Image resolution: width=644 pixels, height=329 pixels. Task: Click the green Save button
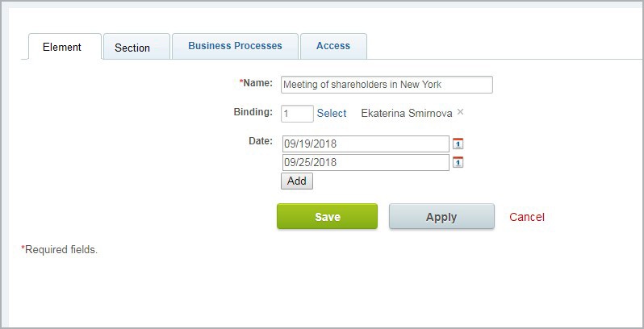[328, 217]
